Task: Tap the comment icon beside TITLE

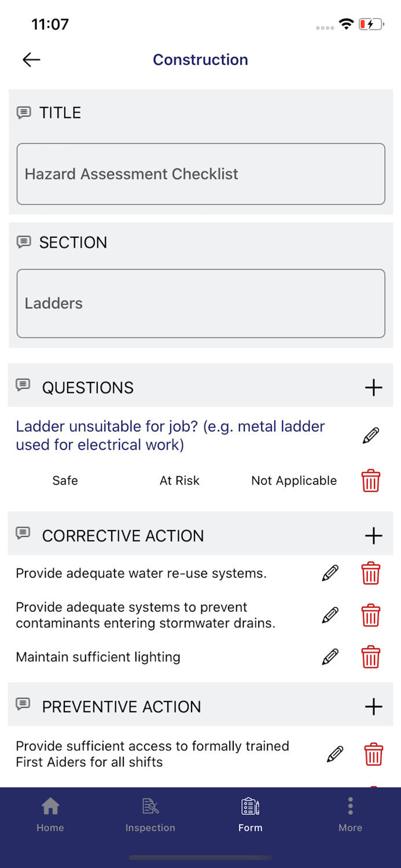Action: pos(24,112)
